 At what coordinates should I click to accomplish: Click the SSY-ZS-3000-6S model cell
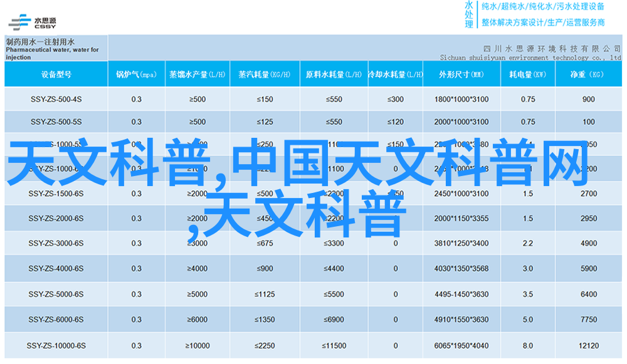click(x=56, y=244)
